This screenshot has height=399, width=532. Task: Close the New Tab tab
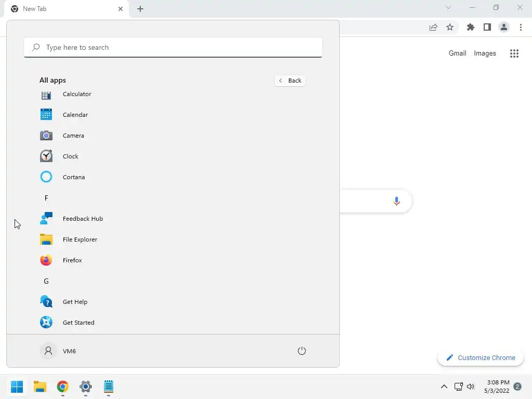click(x=121, y=9)
